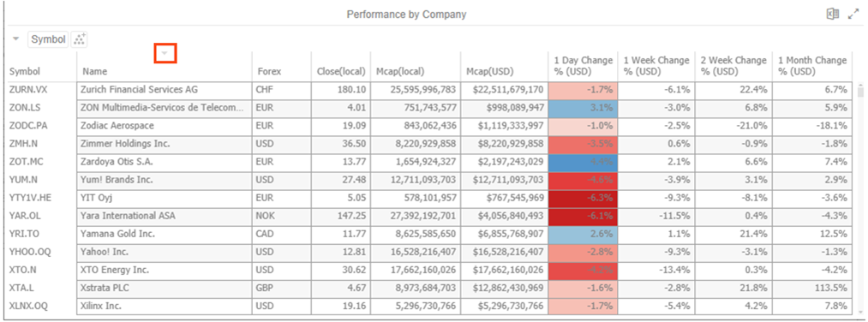Click the 1 Month Change % header

point(812,66)
